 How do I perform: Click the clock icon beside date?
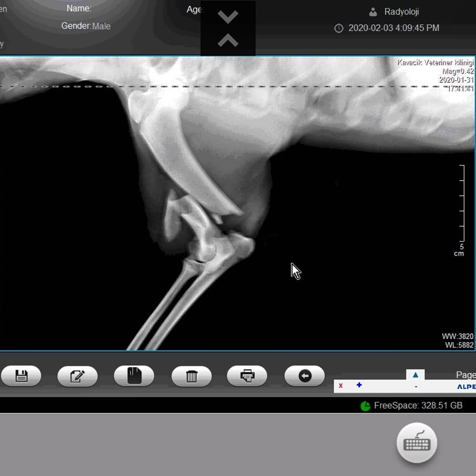(x=339, y=28)
